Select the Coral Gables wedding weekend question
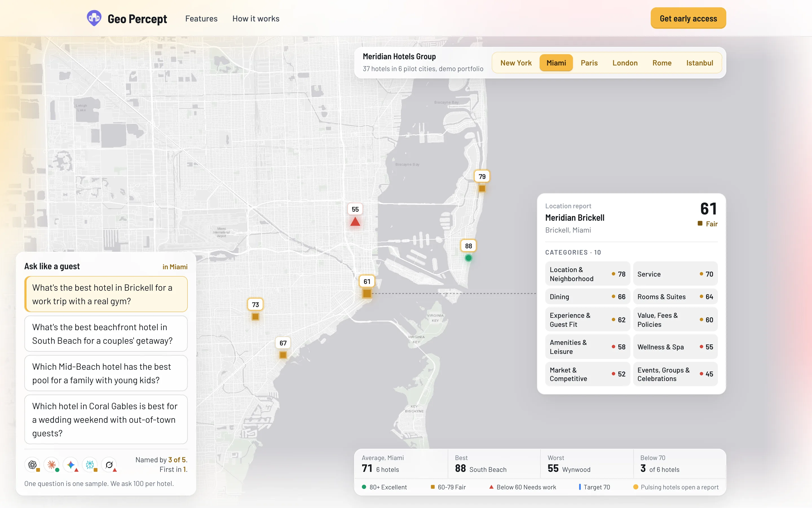This screenshot has height=508, width=812. pos(106,419)
